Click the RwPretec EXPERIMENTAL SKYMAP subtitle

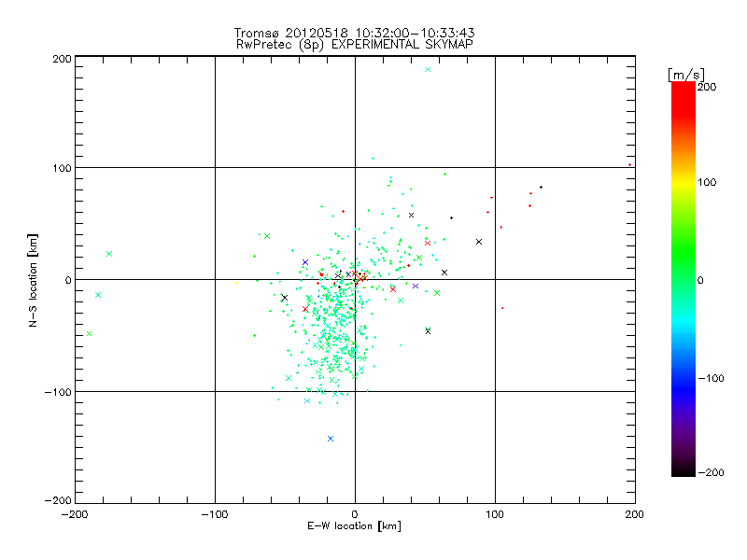355,44
